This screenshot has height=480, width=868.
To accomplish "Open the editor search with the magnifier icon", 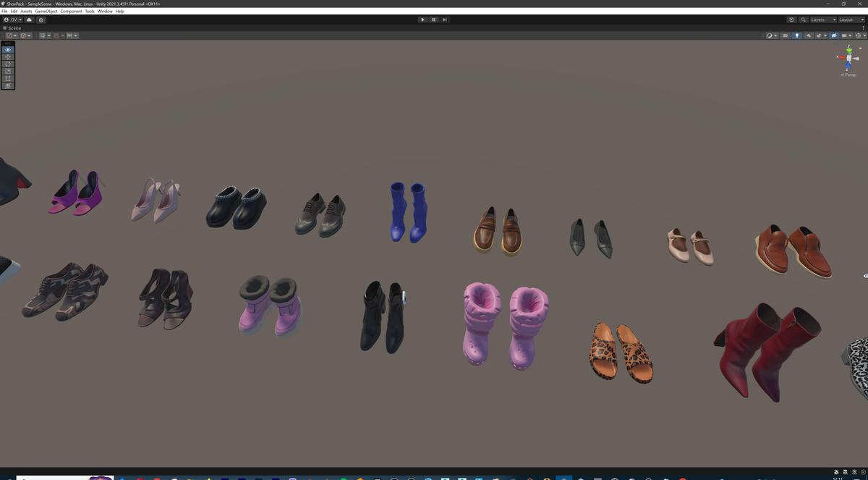I will [x=804, y=20].
